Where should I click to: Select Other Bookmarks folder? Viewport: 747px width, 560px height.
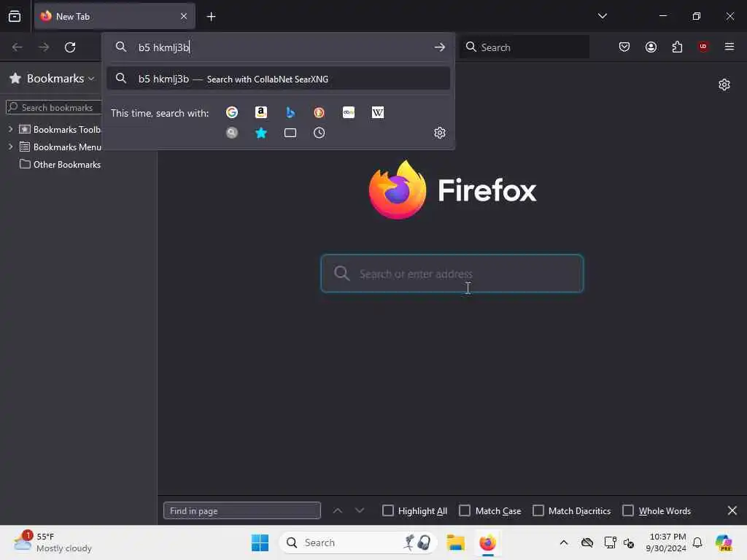point(60,164)
